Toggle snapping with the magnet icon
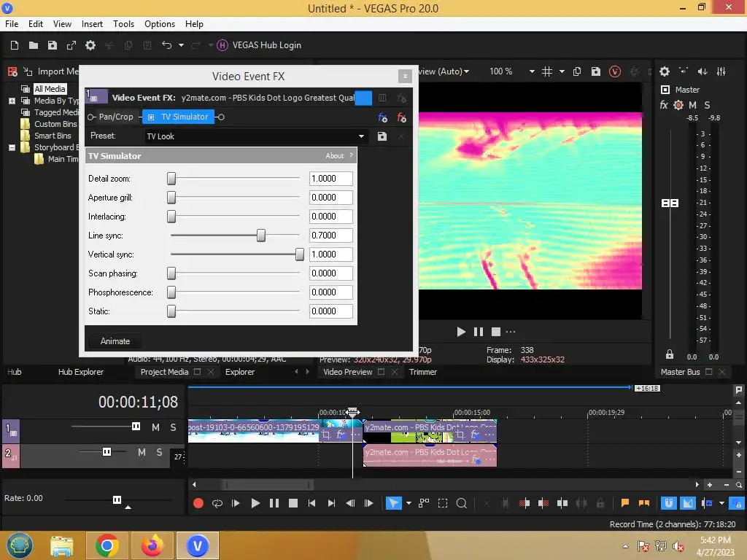 (668, 503)
